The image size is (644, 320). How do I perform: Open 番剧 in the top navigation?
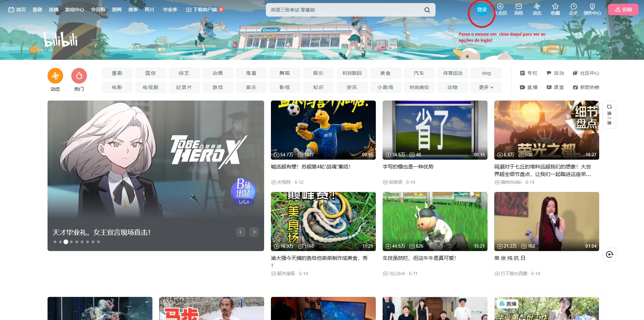pos(37,10)
